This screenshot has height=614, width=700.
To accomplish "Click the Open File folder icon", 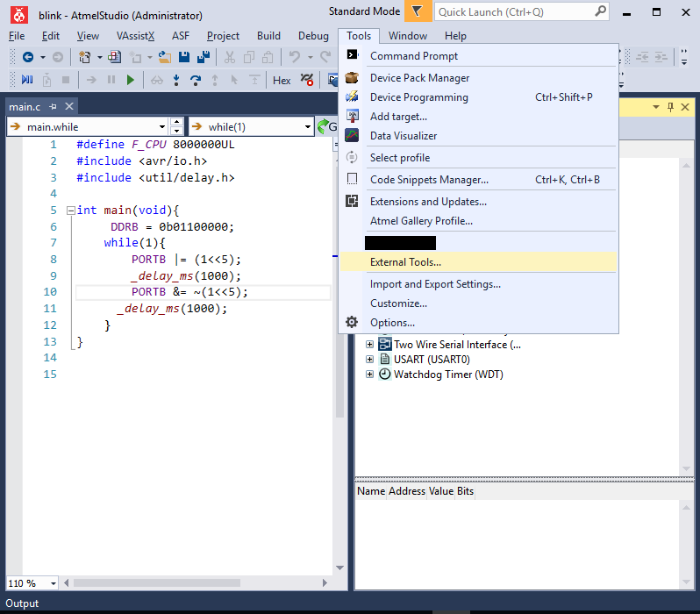I will tap(165, 57).
